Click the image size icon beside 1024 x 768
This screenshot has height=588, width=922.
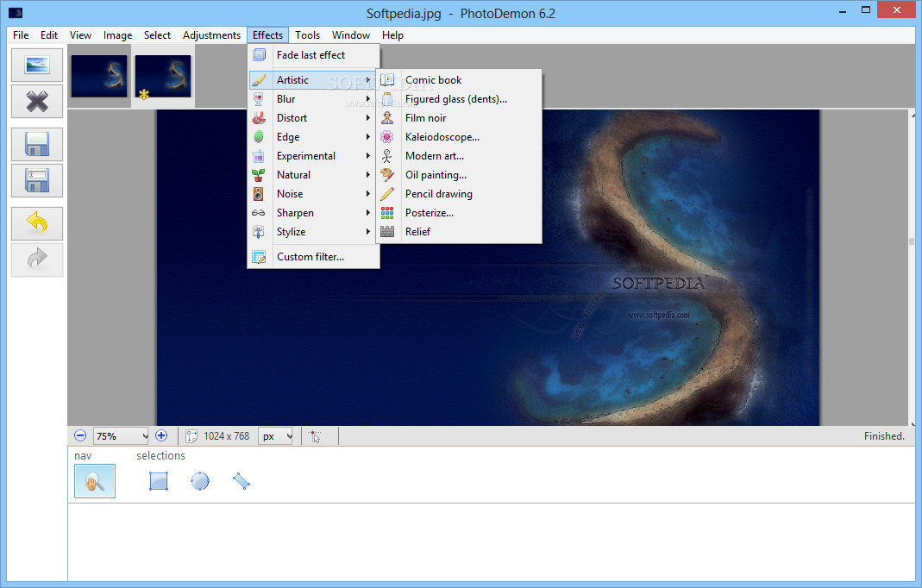point(191,436)
